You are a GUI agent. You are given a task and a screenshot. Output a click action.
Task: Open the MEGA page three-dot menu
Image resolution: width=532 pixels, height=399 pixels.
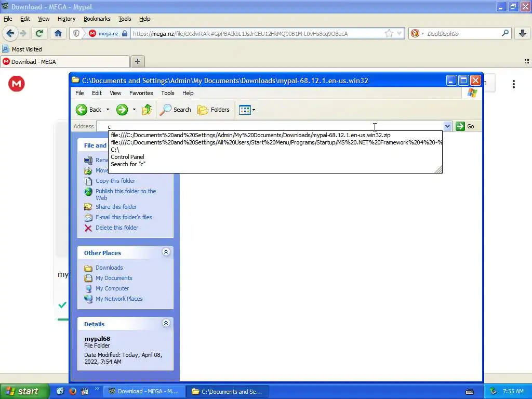[514, 84]
